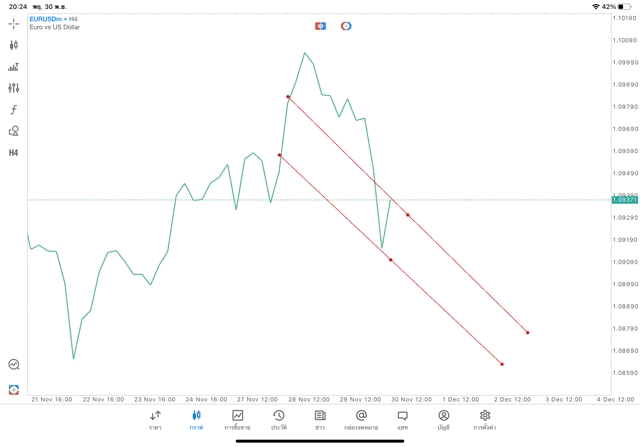Toggle the sell/buy panel at chart top

320,26
